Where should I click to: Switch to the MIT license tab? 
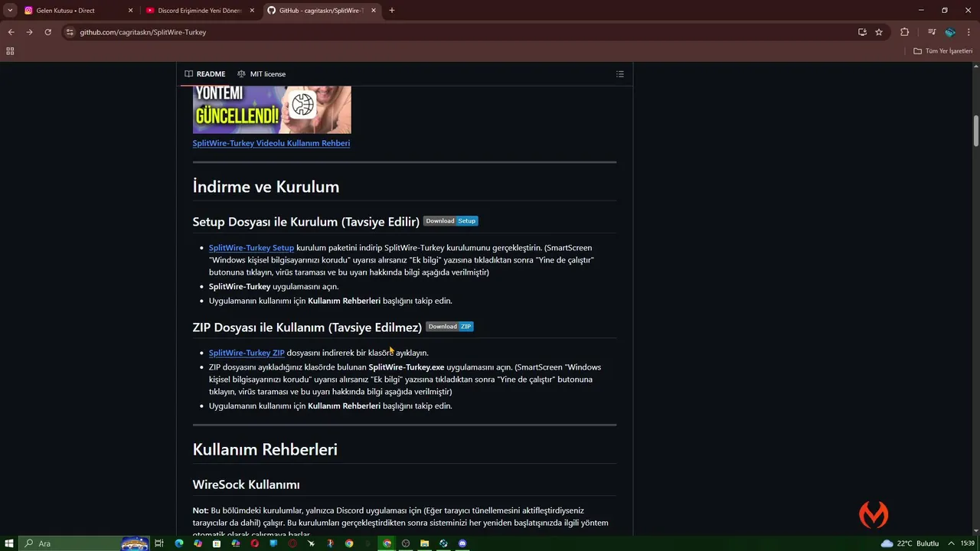[261, 74]
